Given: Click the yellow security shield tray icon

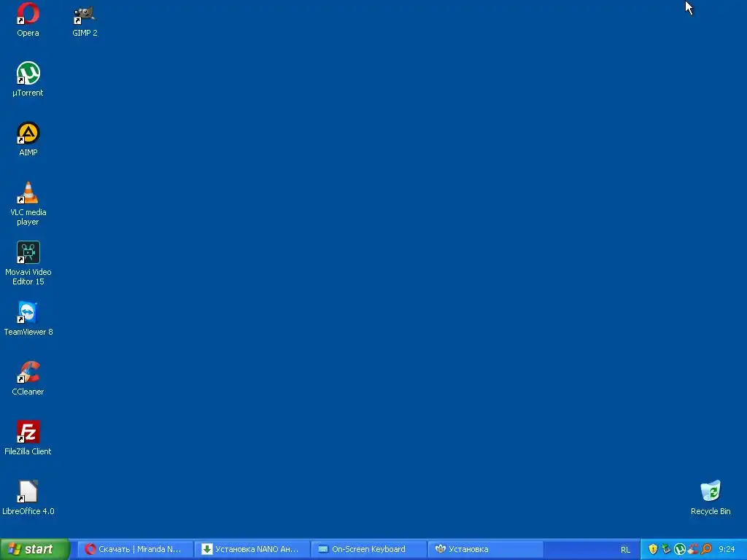Looking at the screenshot, I should click(653, 549).
